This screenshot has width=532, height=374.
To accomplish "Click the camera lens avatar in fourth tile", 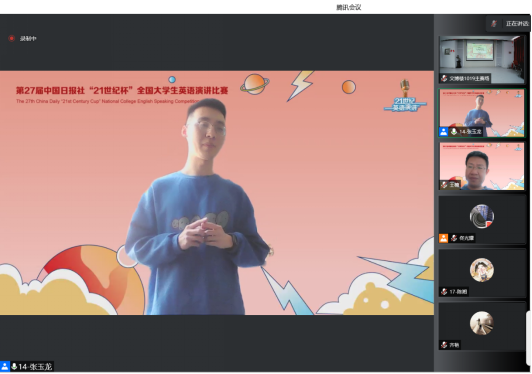I will [482, 216].
